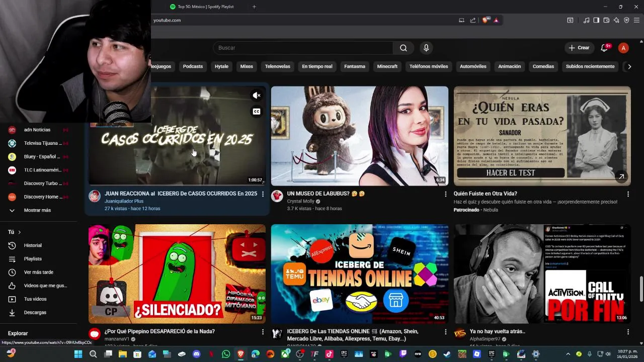This screenshot has height=362, width=644.
Task: Select the Mixes category chip
Action: pyautogui.click(x=247, y=66)
